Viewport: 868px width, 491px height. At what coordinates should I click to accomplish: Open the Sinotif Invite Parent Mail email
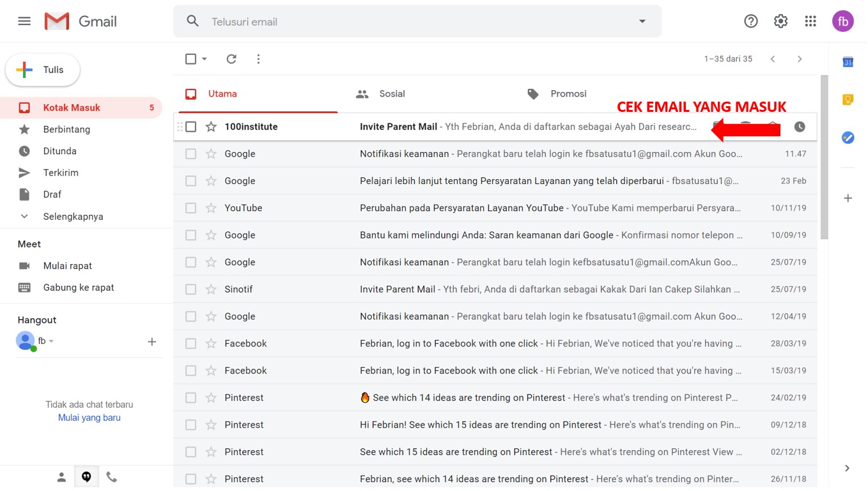coord(495,289)
